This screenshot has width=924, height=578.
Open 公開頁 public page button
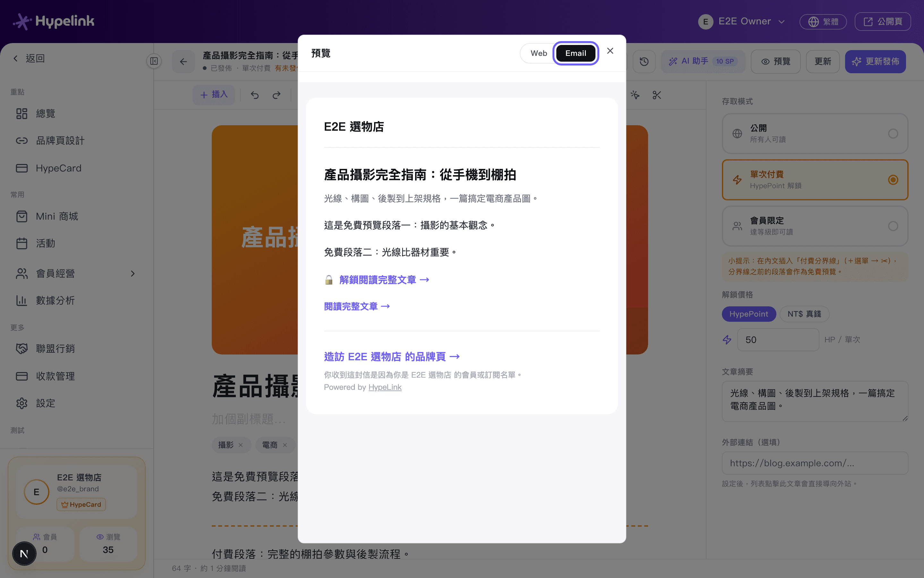[882, 22]
